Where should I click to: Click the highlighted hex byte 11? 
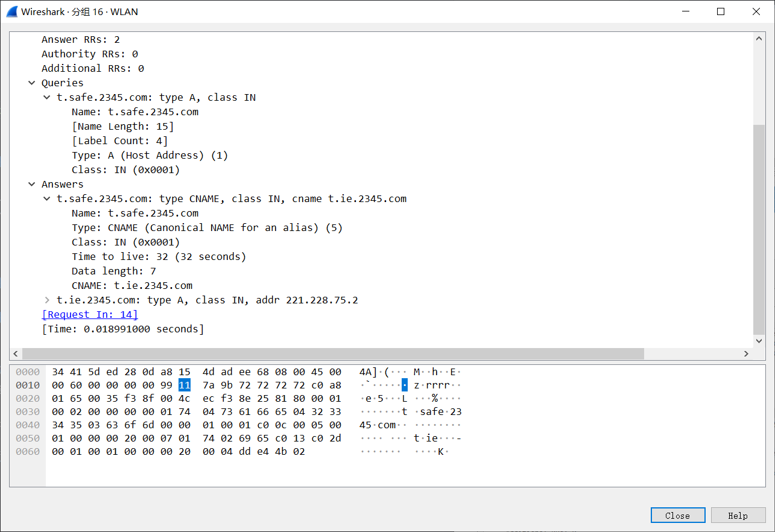184,385
